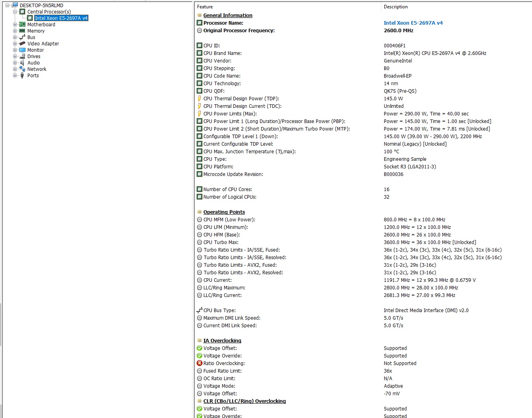Viewport: 532px width, 418px height.
Task: Select the Socket R3 (LGA2011-3) value
Action: 410,167
